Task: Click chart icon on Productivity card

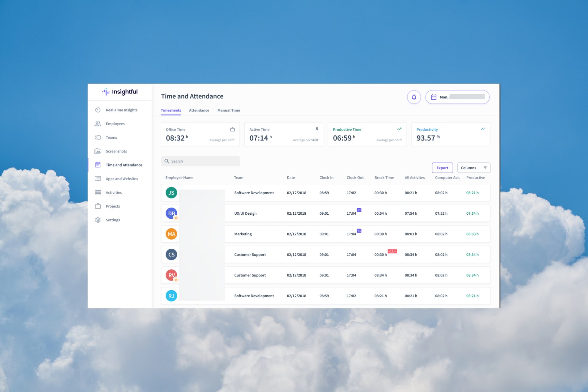Action: [483, 129]
